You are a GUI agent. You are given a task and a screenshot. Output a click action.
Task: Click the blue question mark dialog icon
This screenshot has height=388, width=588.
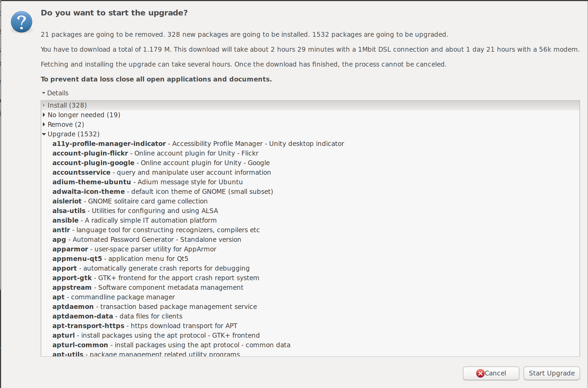22,22
